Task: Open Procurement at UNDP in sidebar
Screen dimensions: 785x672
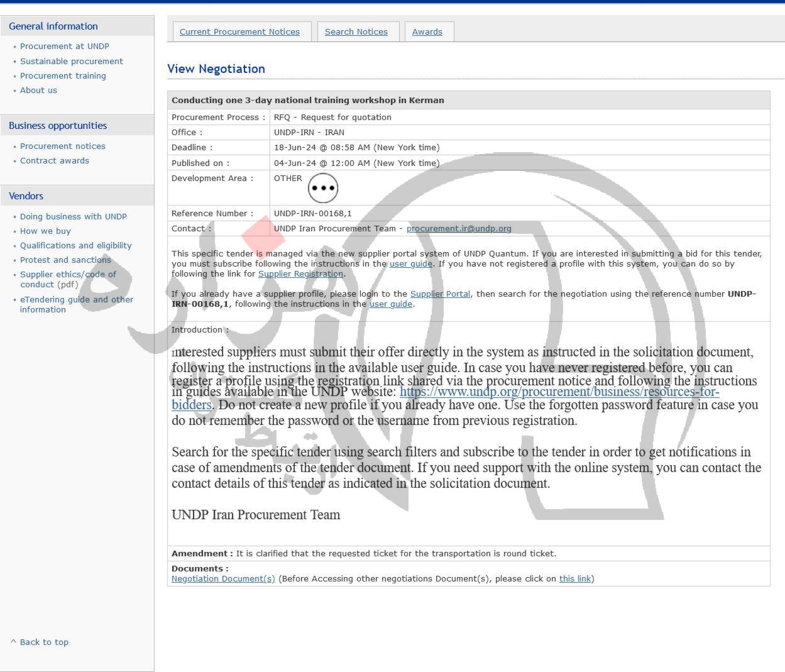Action: tap(64, 47)
